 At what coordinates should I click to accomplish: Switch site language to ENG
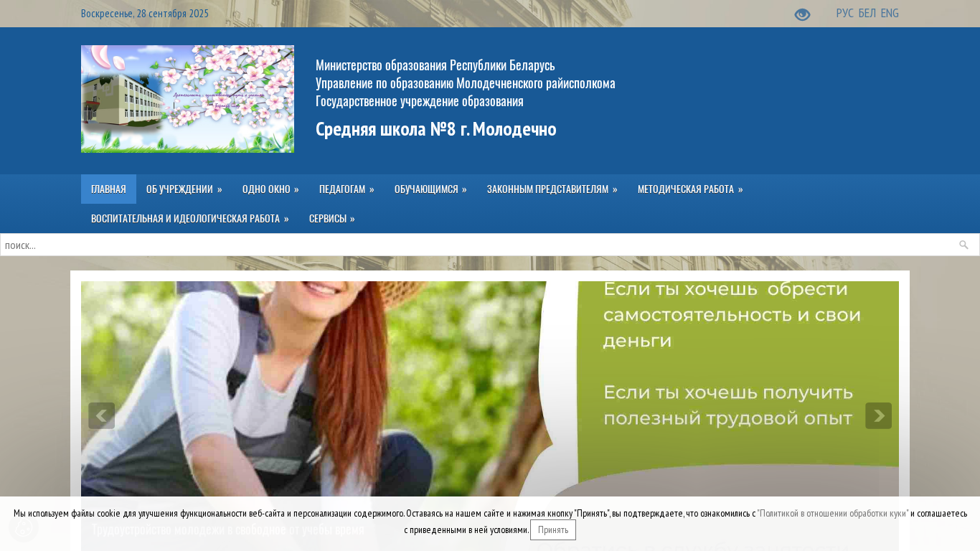pyautogui.click(x=890, y=14)
